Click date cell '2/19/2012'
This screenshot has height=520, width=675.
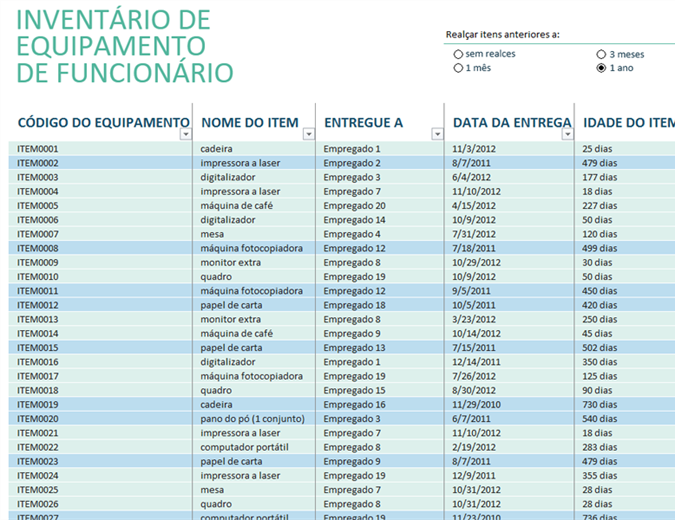(x=474, y=447)
